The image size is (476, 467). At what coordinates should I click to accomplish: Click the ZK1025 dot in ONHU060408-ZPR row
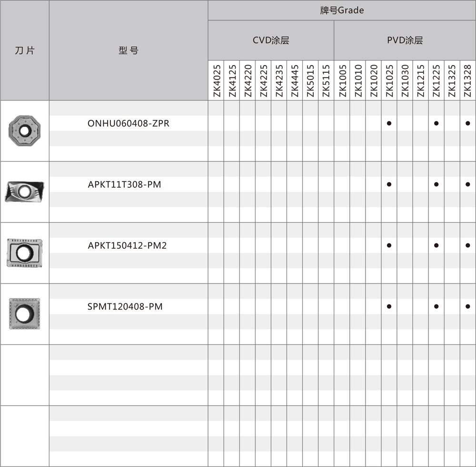[389, 124]
